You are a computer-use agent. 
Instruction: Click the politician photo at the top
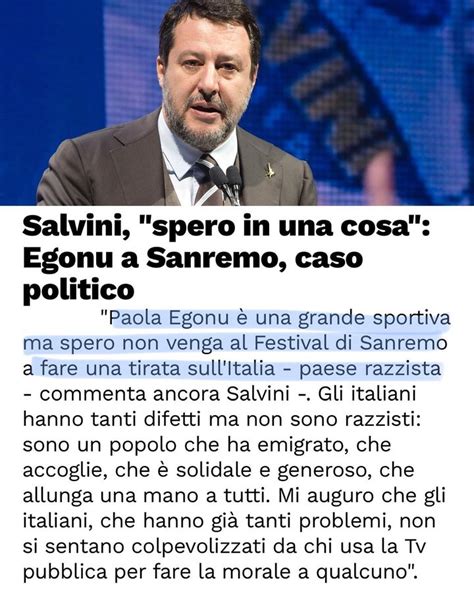[x=237, y=103]
